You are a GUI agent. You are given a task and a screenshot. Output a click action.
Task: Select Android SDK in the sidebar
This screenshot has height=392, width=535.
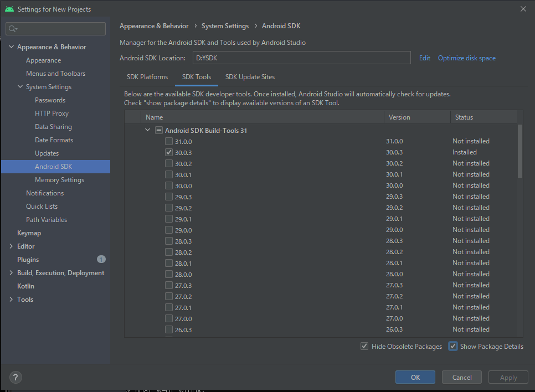click(x=55, y=167)
